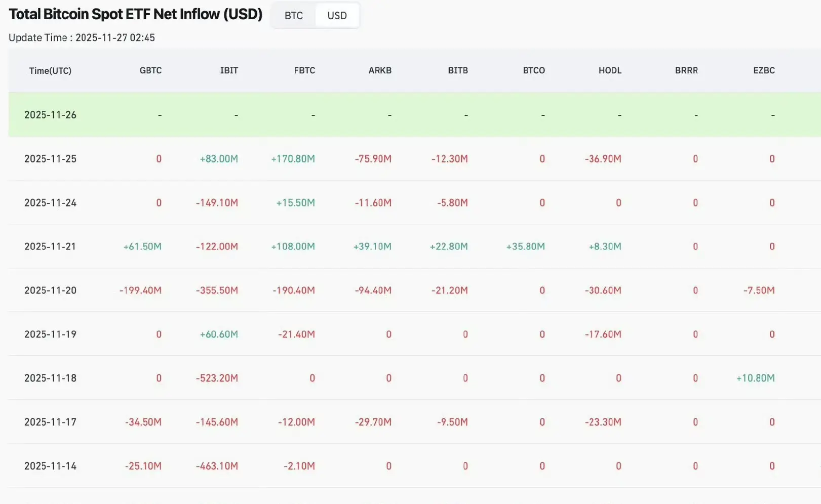Click the -122.00M IBIT value
Viewport: 821px width, 504px height.
coord(217,246)
